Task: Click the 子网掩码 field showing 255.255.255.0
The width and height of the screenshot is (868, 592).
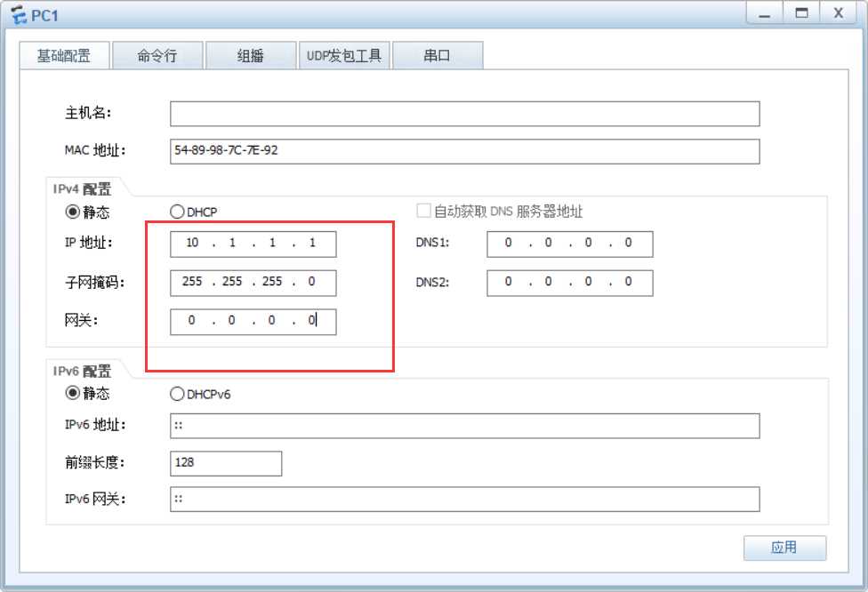Action: tap(253, 283)
